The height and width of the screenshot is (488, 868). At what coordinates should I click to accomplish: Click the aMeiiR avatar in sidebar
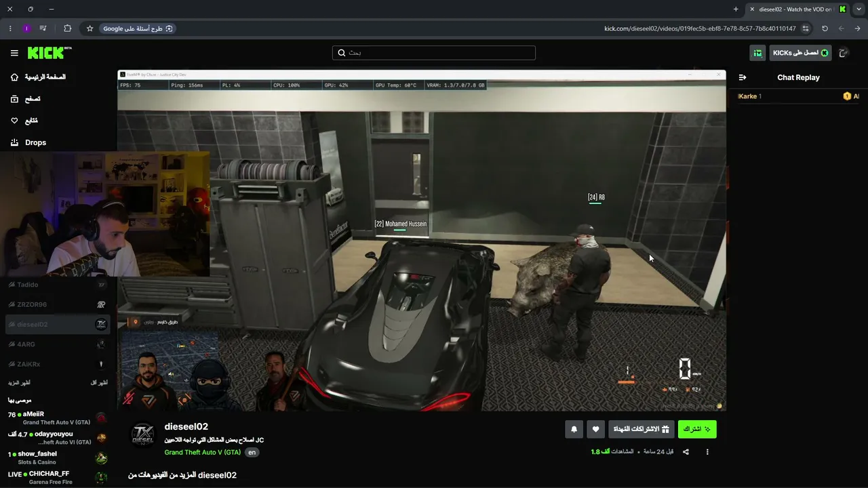[x=101, y=418]
